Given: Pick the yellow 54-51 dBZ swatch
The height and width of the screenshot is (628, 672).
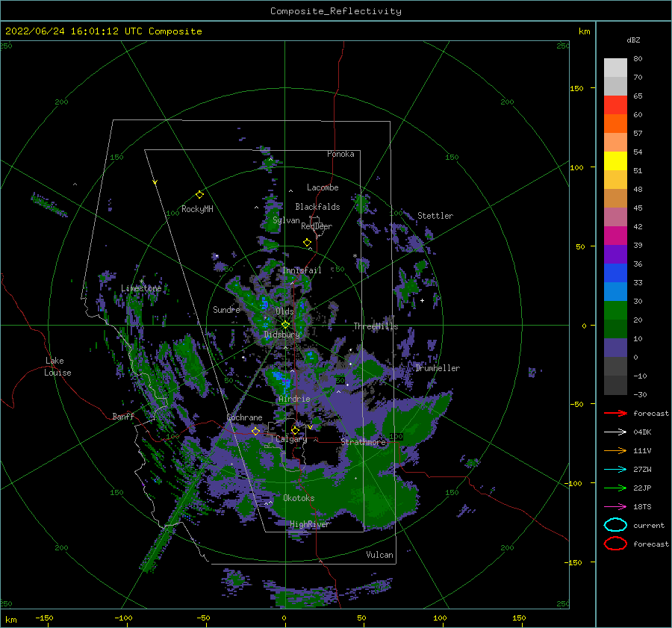Looking at the screenshot, I should point(615,161).
